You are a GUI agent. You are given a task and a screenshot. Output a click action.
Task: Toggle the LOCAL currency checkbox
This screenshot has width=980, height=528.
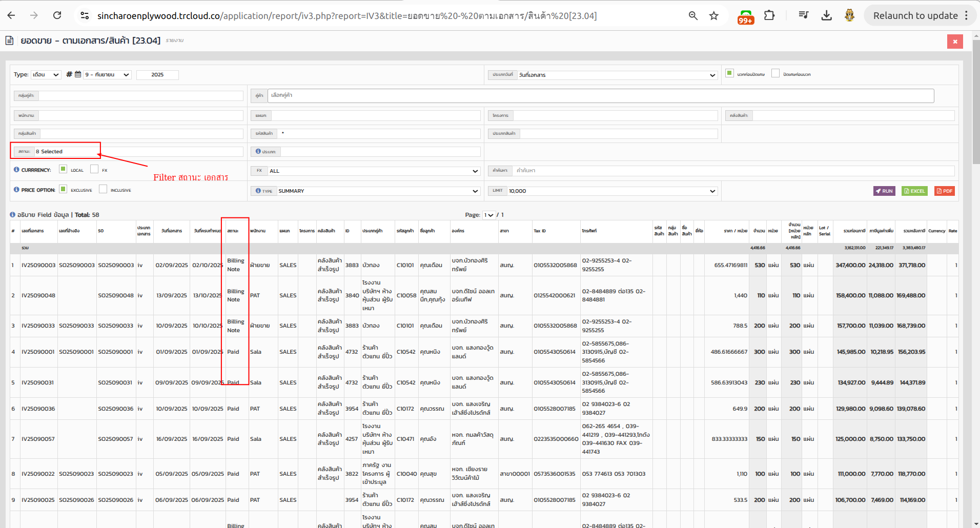click(x=63, y=169)
